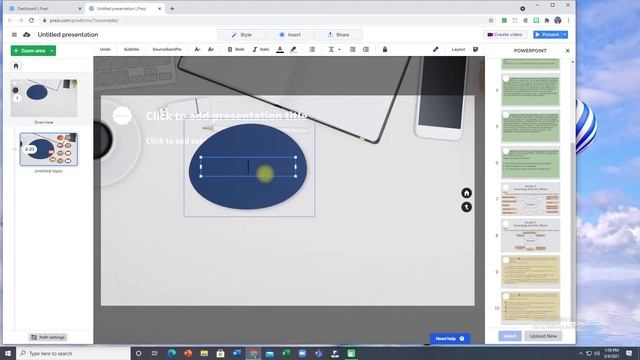
Task: Open Task View on taskbar
Action: tap(155, 353)
